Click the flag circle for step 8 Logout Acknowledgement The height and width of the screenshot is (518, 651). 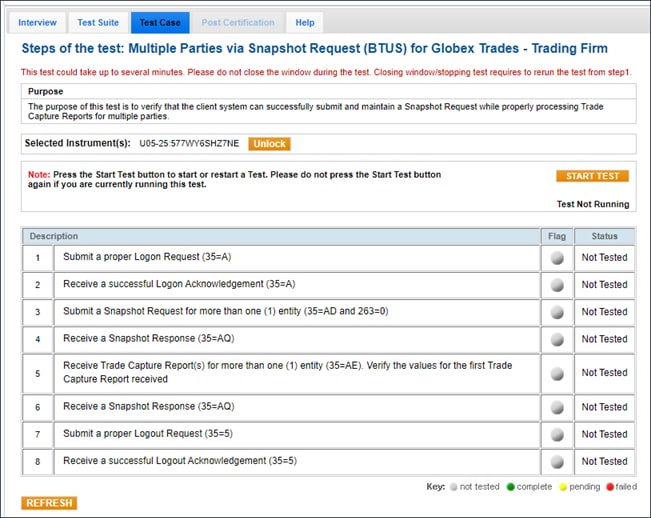pyautogui.click(x=556, y=461)
